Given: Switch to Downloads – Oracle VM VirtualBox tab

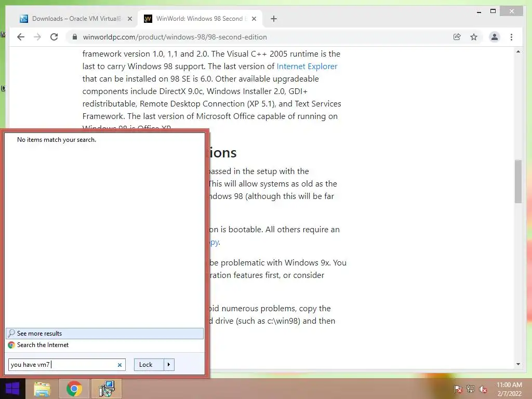Looking at the screenshot, I should pyautogui.click(x=76, y=19).
